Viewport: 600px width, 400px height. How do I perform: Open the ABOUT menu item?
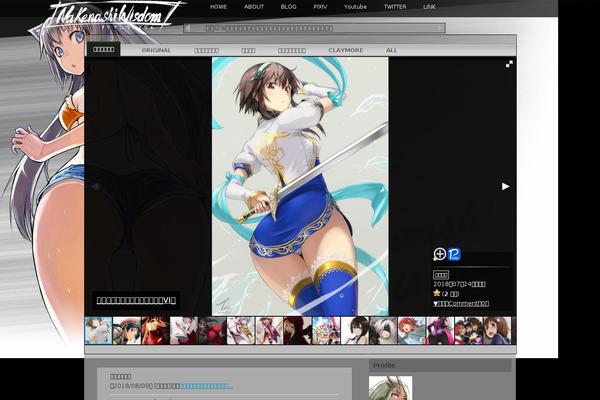tap(254, 7)
